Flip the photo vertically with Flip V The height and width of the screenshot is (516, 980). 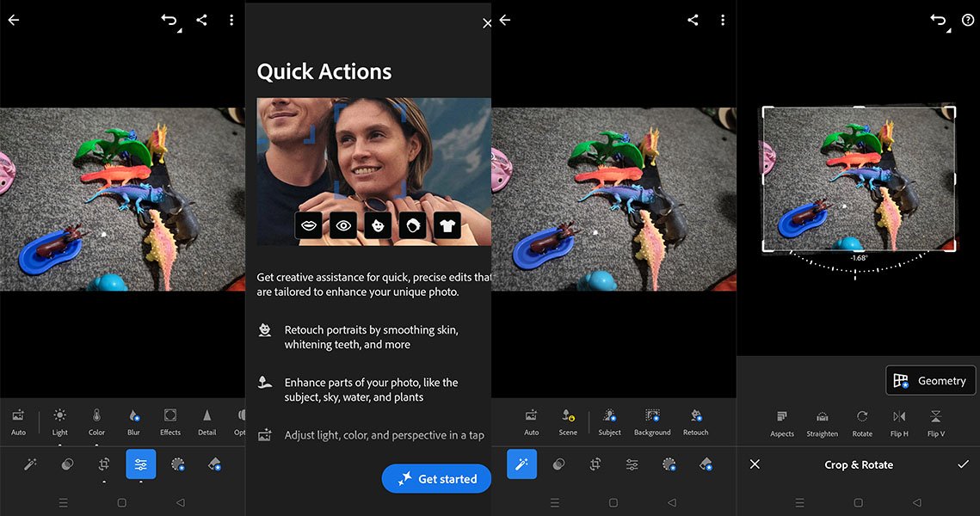pyautogui.click(x=935, y=423)
